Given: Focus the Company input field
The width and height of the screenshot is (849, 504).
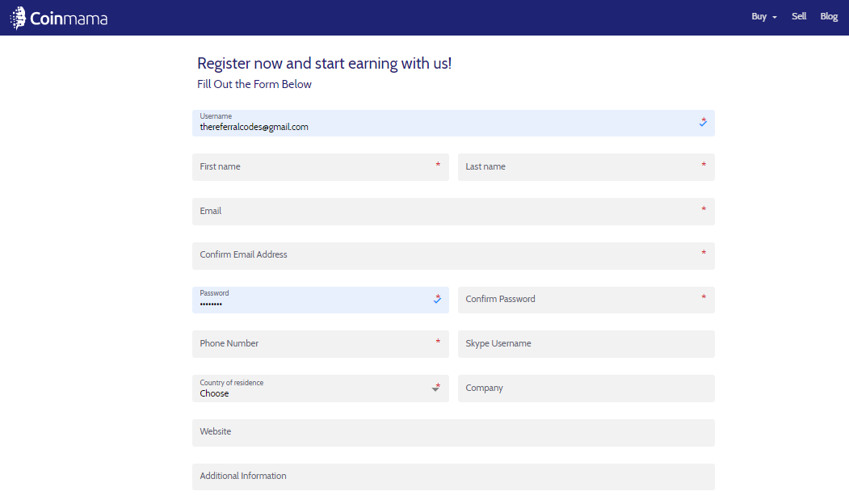Looking at the screenshot, I should point(586,388).
